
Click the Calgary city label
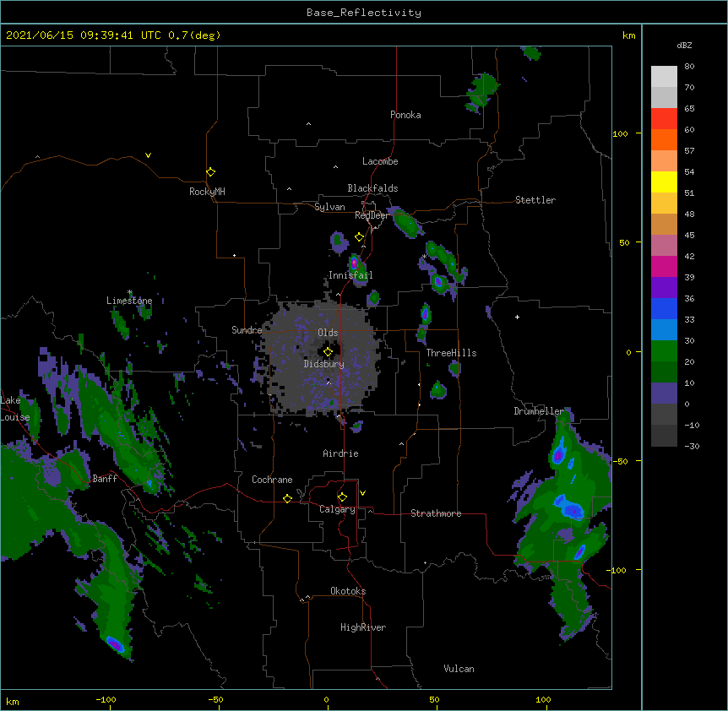(338, 509)
